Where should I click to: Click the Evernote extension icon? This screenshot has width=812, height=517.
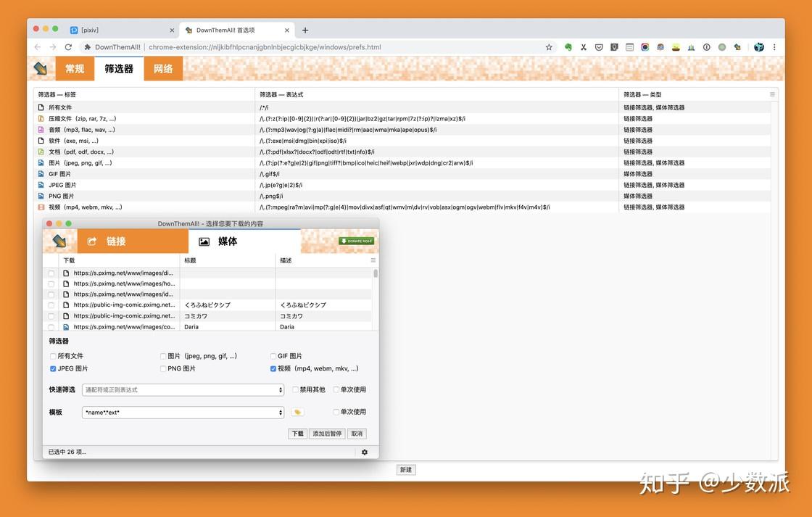click(x=568, y=47)
